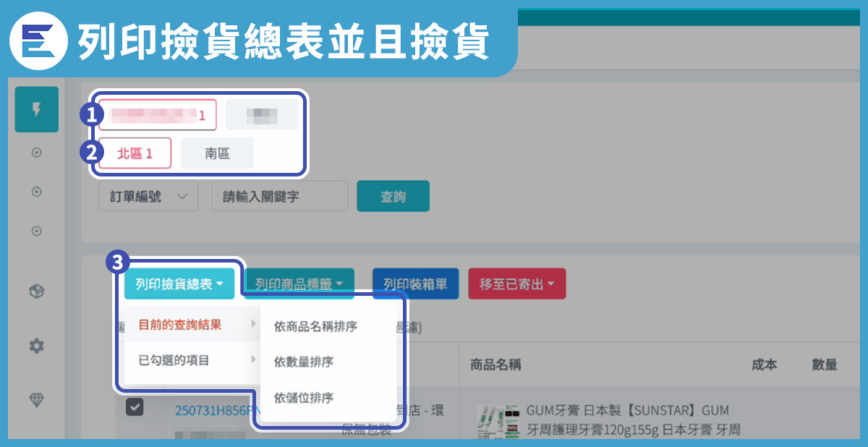
Task: Click the diamond icon in sidebar
Action: point(37,400)
